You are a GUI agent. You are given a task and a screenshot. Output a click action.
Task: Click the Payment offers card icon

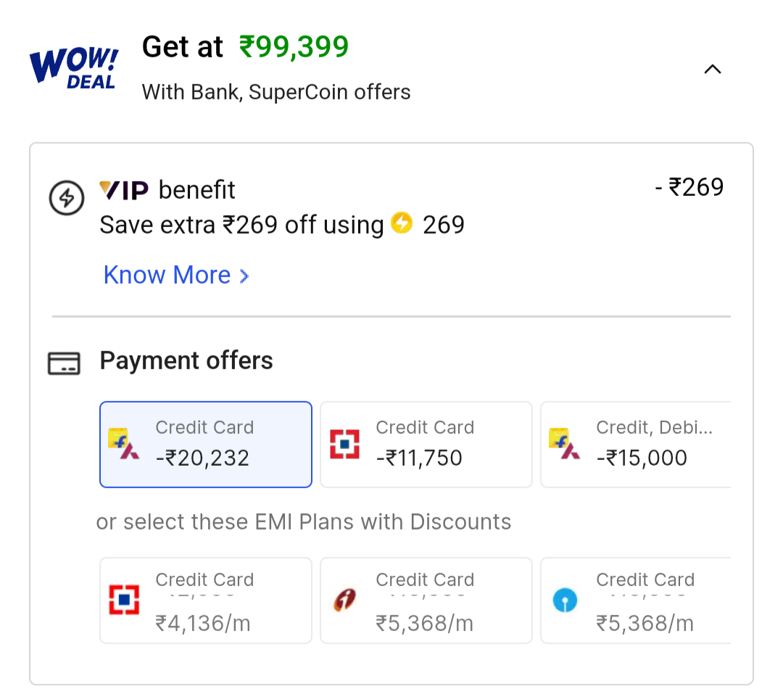pyautogui.click(x=64, y=363)
